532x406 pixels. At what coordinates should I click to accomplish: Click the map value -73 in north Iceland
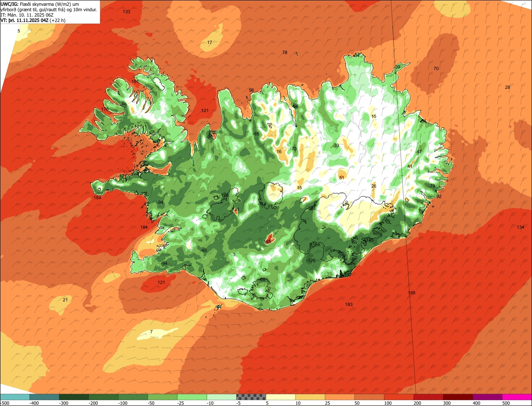(293, 149)
